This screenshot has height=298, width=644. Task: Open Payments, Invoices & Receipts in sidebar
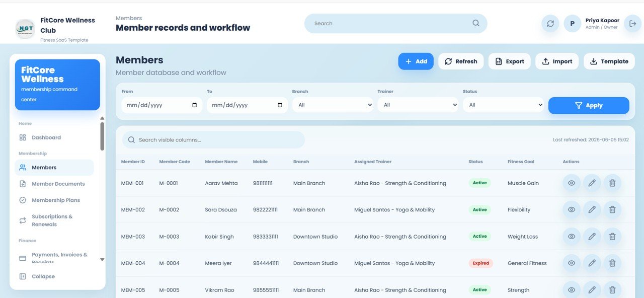pyautogui.click(x=54, y=258)
